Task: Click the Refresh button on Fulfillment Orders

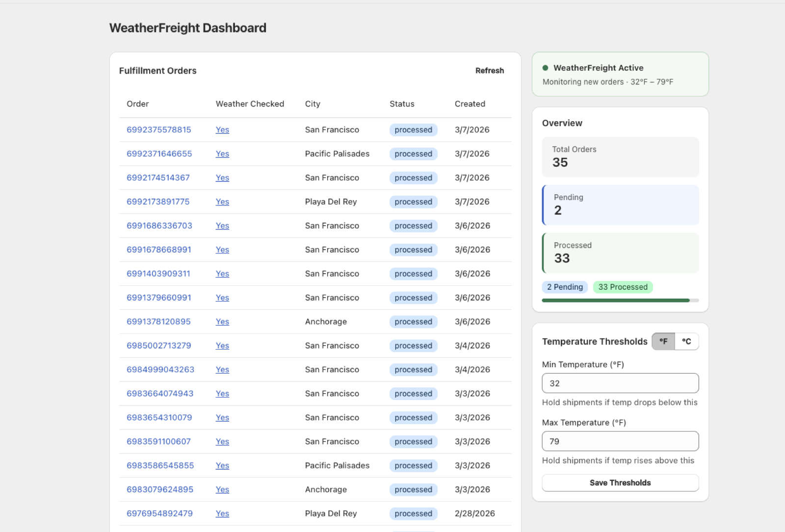Action: coord(489,71)
